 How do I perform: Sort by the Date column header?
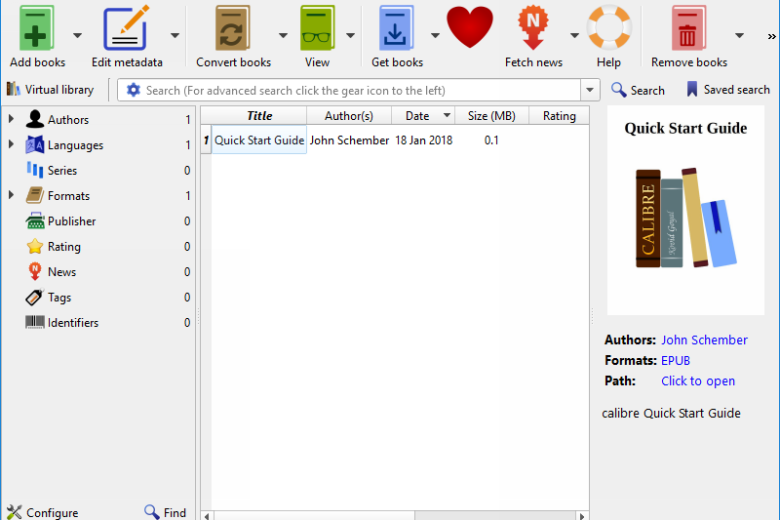[x=423, y=115]
